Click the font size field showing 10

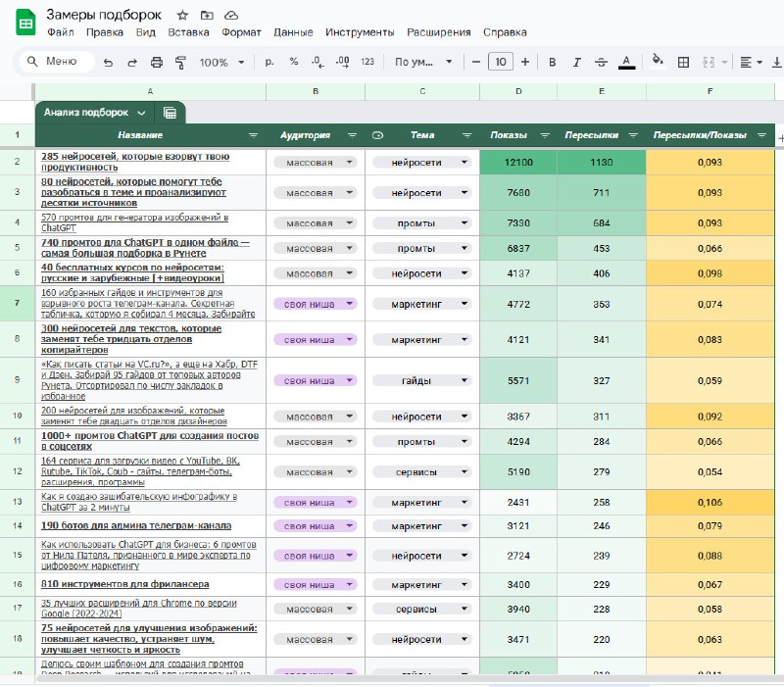point(501,62)
